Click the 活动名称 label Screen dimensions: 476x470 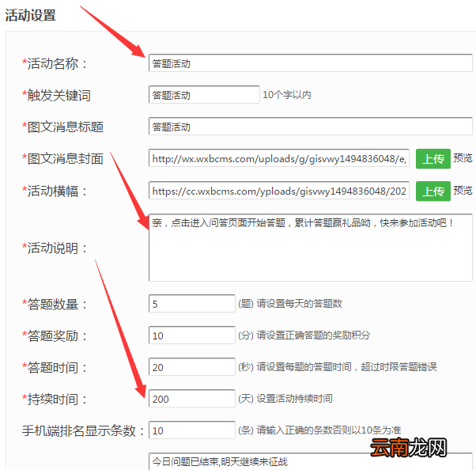pyautogui.click(x=55, y=63)
